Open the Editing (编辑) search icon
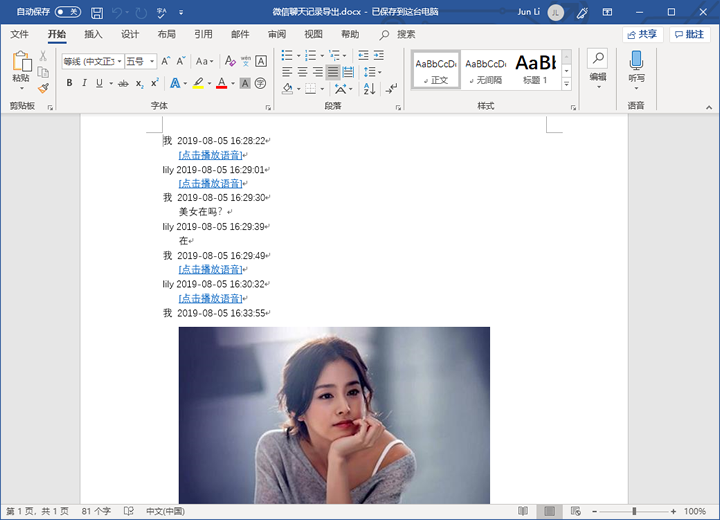This screenshot has height=520, width=720. pos(598,59)
